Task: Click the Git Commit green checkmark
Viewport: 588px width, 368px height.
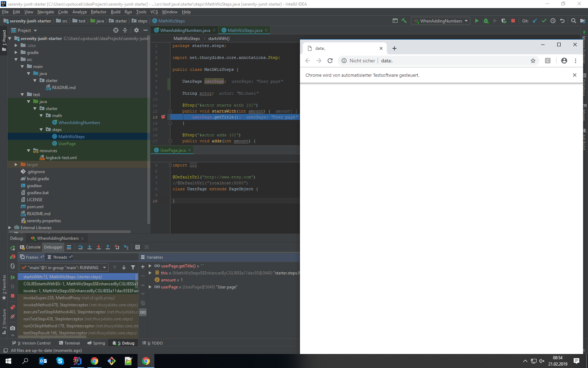Action: (544, 21)
